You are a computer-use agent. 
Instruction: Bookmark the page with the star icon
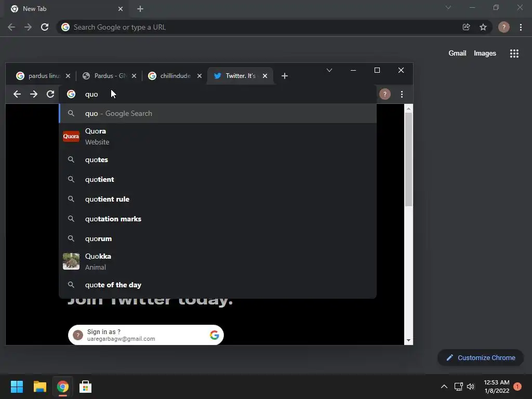(483, 27)
